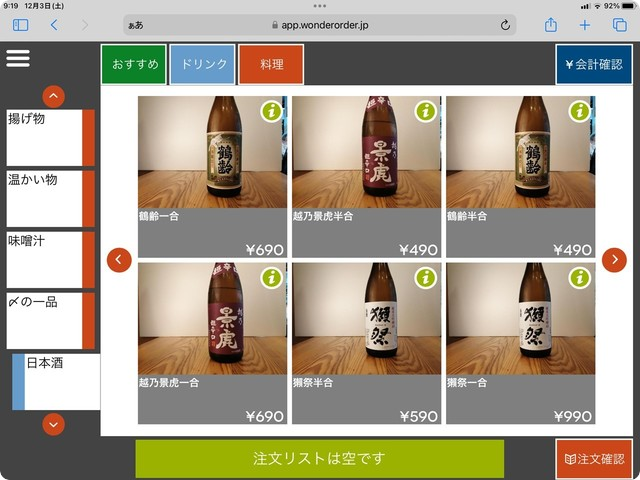Open the Safari share sheet icon
640x480 pixels.
coord(551,24)
